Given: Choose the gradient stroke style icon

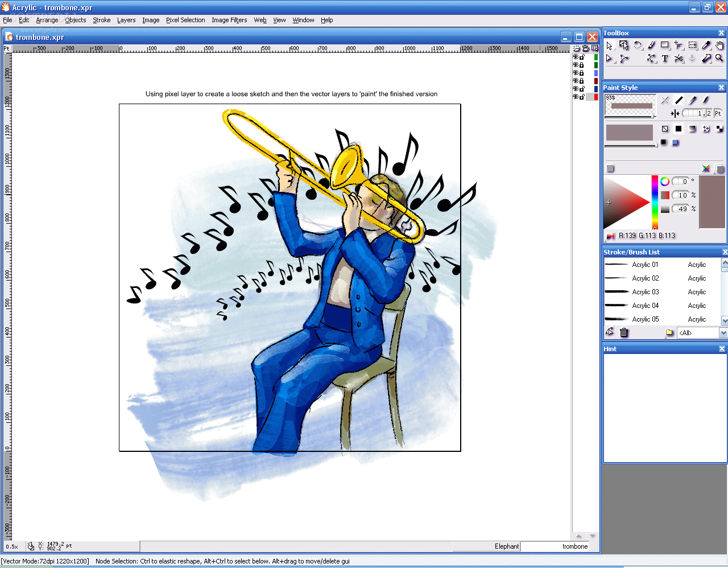Looking at the screenshot, I should (692, 100).
